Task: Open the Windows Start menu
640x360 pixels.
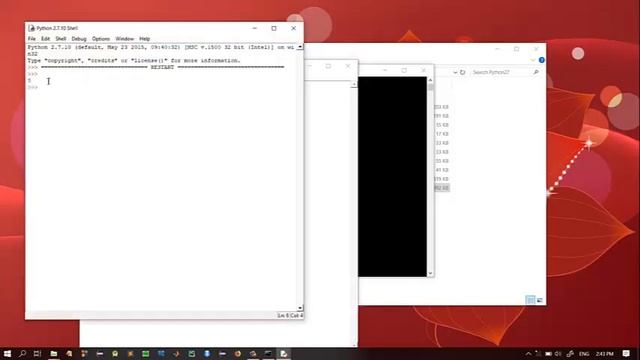Action: pyautogui.click(x=7, y=353)
